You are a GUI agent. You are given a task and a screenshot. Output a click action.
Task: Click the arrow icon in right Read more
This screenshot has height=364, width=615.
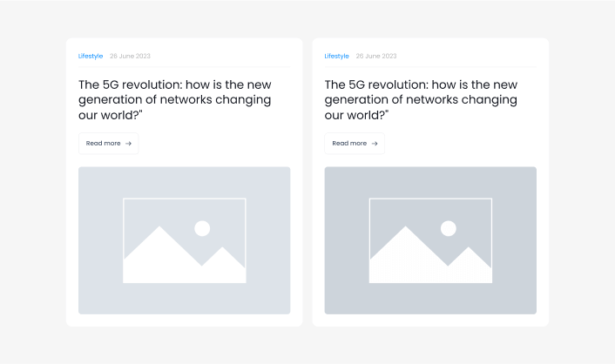coord(375,144)
